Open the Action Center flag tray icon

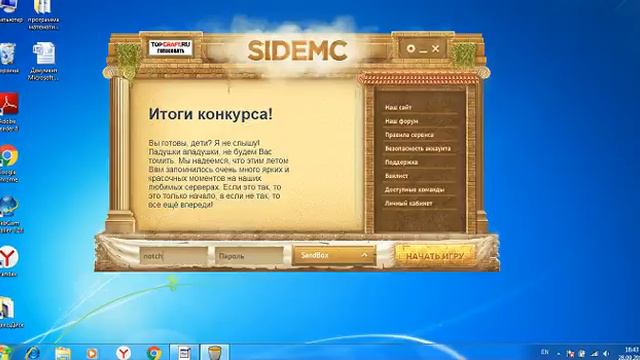tap(571, 353)
